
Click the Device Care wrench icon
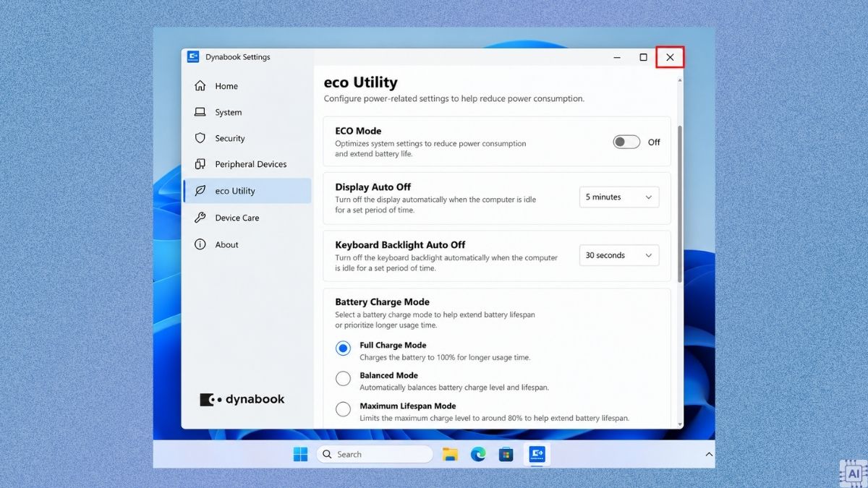pyautogui.click(x=200, y=218)
